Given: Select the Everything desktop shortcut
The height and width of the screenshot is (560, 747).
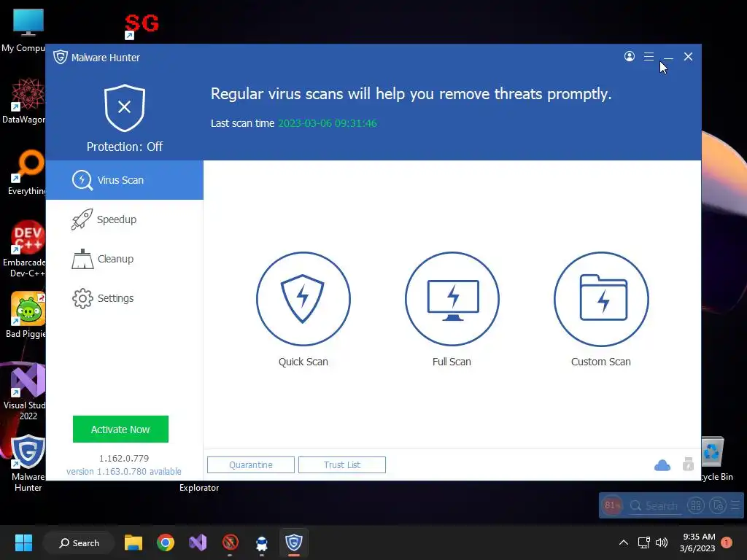Looking at the screenshot, I should point(26,173).
